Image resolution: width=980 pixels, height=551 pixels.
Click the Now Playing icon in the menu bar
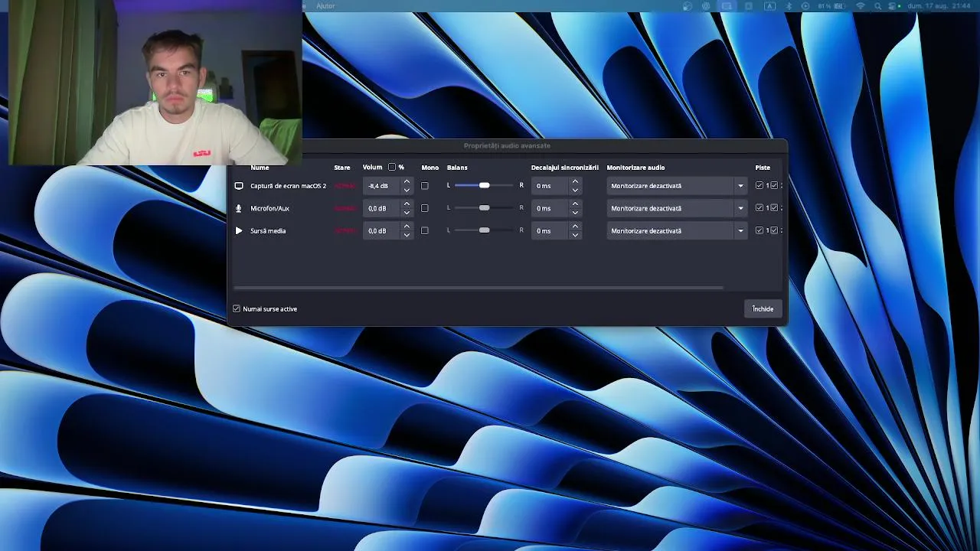pyautogui.click(x=805, y=6)
